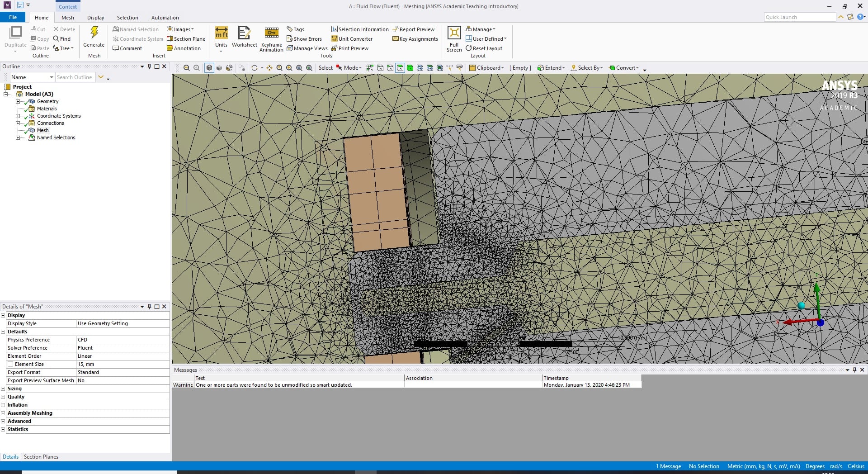Toggle pin on the Messages panel
Viewport: 868px width, 474px height.
click(x=854, y=370)
